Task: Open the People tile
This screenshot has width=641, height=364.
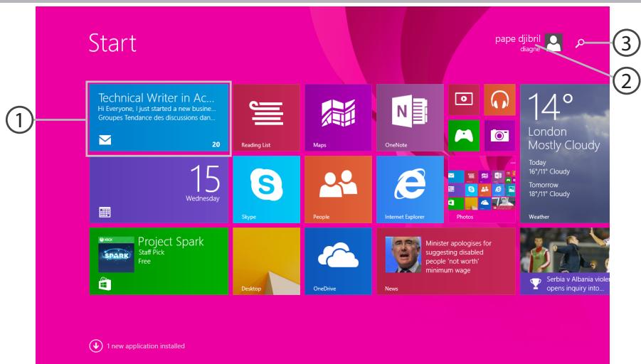Action: (x=338, y=190)
